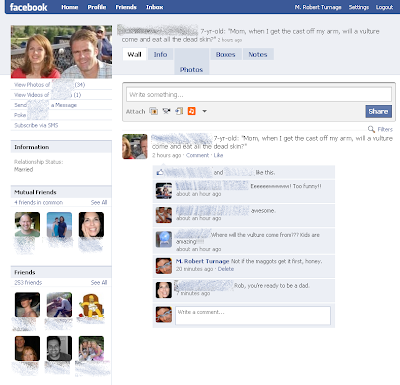Image resolution: width=400 pixels, height=385 pixels.
Task: Open friend thumbnail of person sitting outdoors
Action: click(59, 305)
